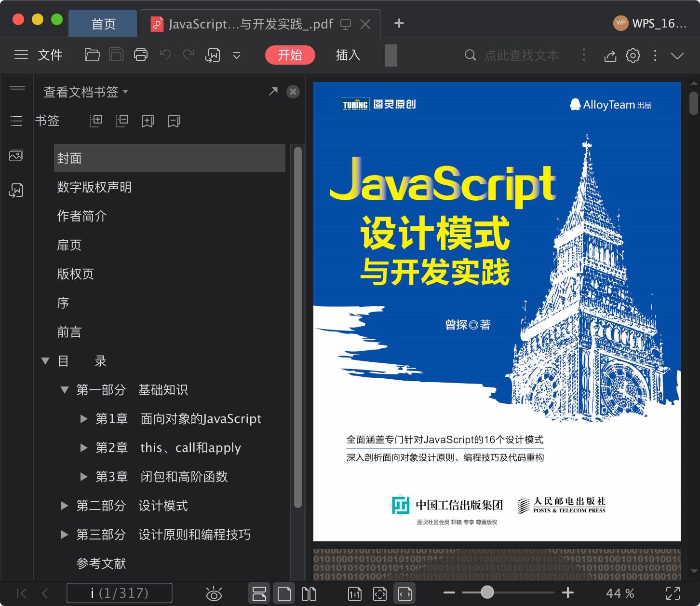Screen dimensions: 700x606
Task: Close the JavaScript PDF tab
Action: pyautogui.click(x=366, y=24)
